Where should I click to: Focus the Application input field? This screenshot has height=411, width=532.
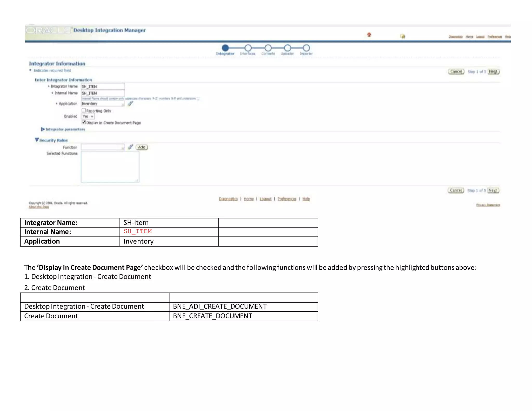[103, 104]
